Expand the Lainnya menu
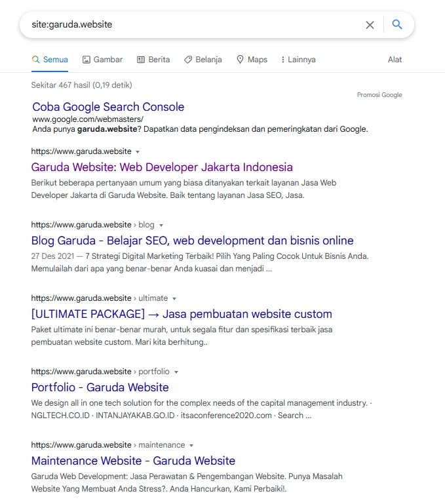Screen dimensions: 445x504 point(298,60)
